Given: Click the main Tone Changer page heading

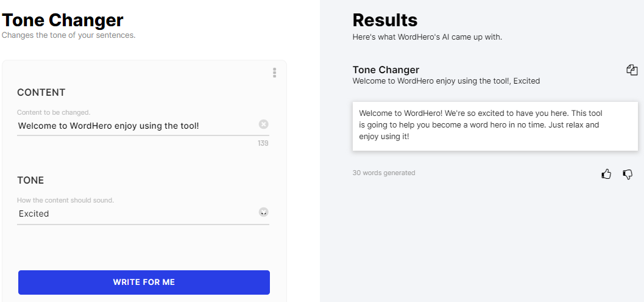Looking at the screenshot, I should pyautogui.click(x=62, y=20).
